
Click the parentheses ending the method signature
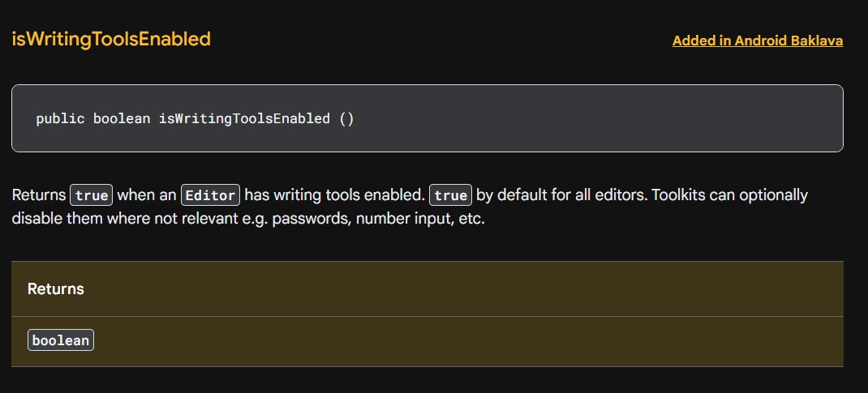(x=346, y=119)
